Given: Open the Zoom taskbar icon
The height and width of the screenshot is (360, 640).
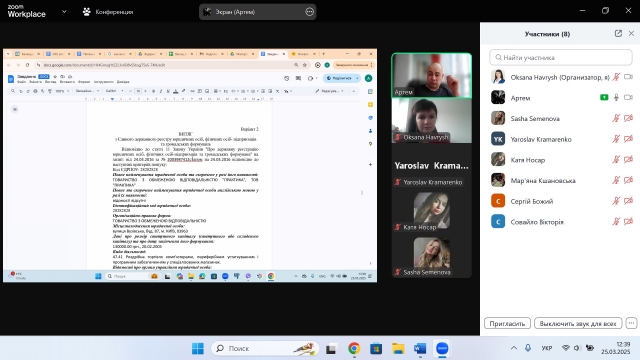Looking at the screenshot, I should tap(442, 348).
